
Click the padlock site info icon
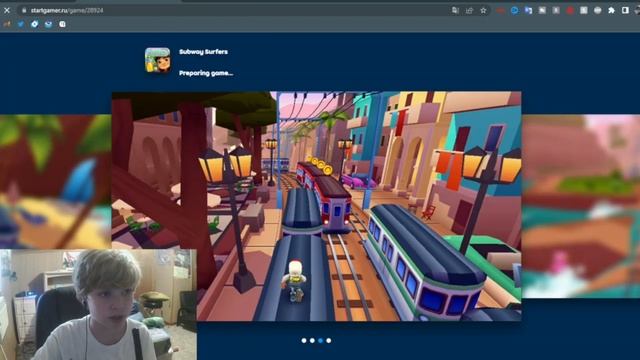point(24,10)
